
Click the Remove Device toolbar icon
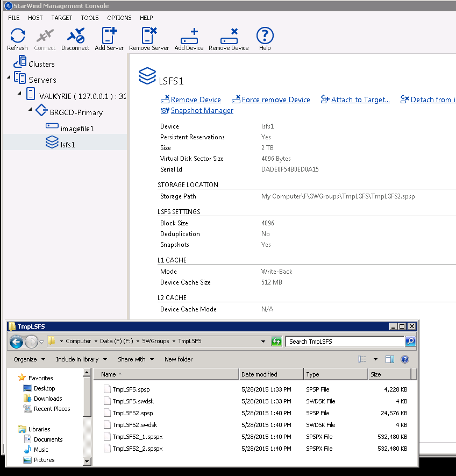[x=229, y=36]
